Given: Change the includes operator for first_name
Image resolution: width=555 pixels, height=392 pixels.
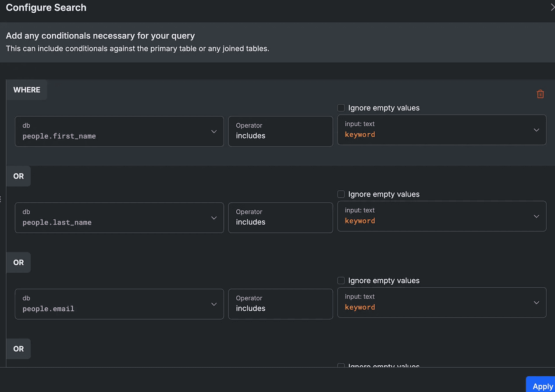Looking at the screenshot, I should click(x=280, y=131).
